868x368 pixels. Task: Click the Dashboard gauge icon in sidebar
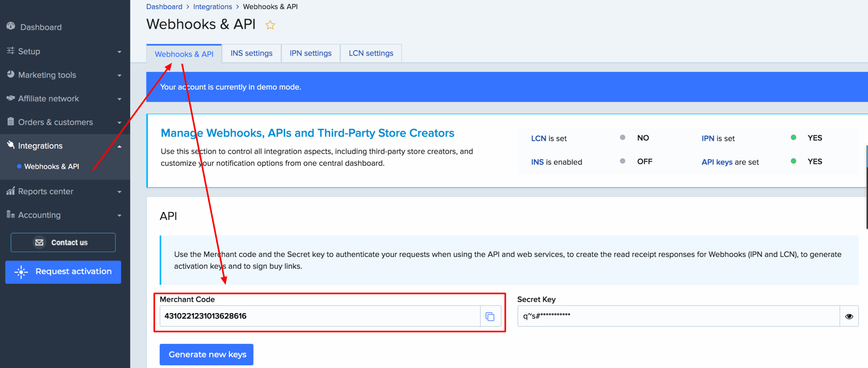pos(11,26)
